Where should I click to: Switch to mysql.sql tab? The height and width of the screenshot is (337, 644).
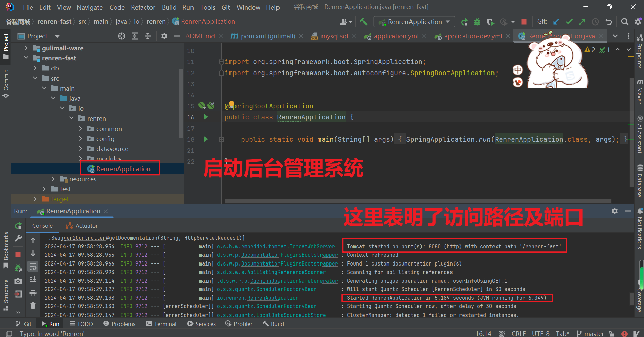pyautogui.click(x=334, y=36)
